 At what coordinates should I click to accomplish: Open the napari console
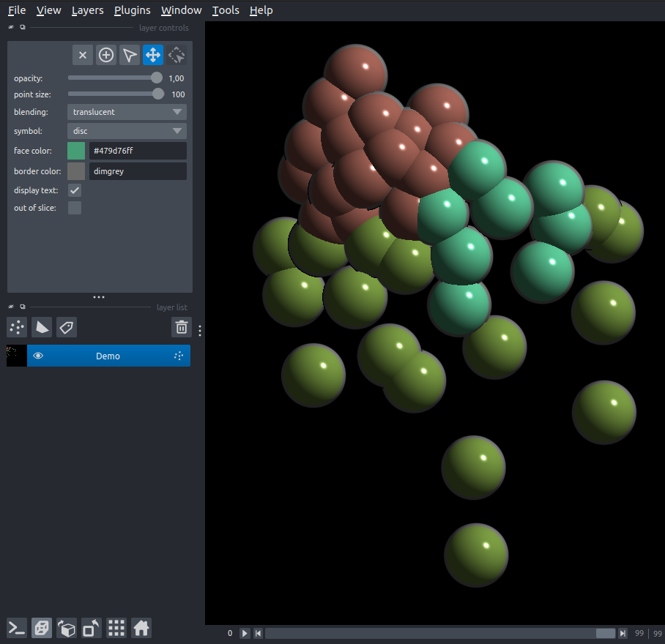[x=16, y=628]
